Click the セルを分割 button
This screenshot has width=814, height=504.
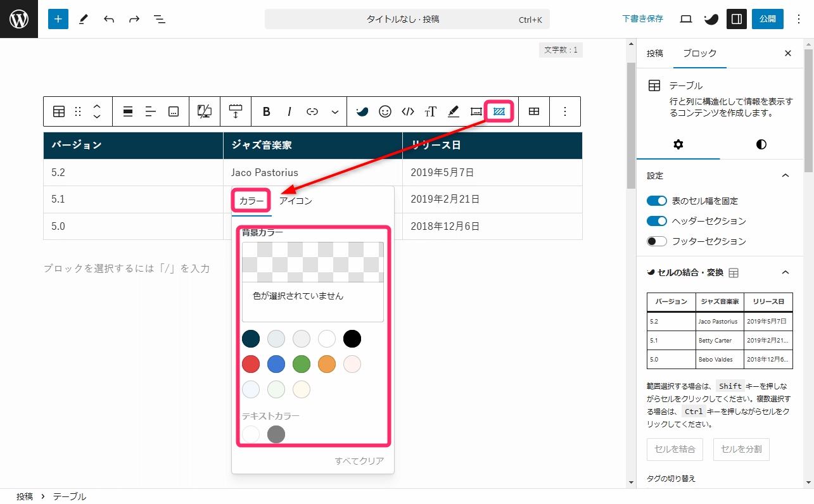click(742, 449)
